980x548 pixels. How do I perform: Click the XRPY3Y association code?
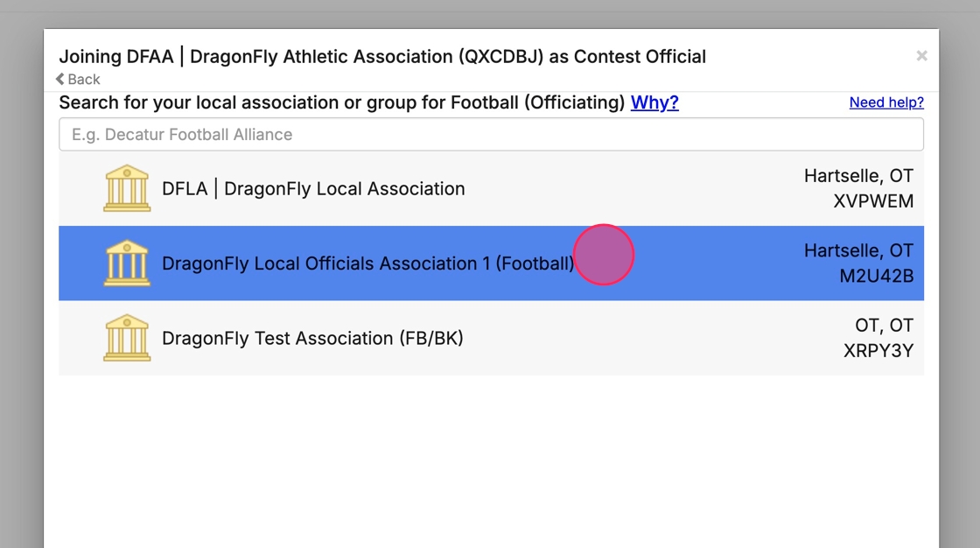pyautogui.click(x=878, y=351)
